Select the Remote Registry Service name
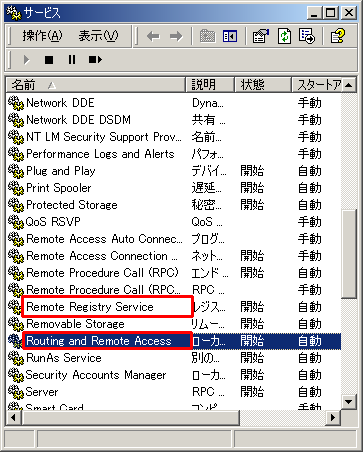Viewport: 363px width, 452px height. click(x=90, y=307)
